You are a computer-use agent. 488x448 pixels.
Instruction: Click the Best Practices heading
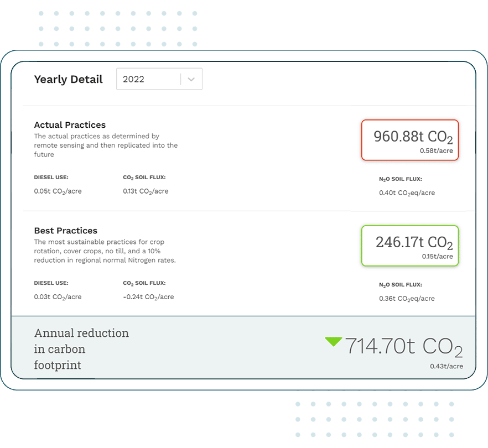pos(66,231)
